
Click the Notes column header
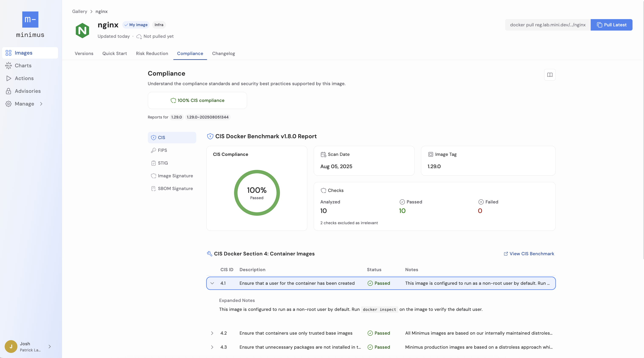coord(411,270)
